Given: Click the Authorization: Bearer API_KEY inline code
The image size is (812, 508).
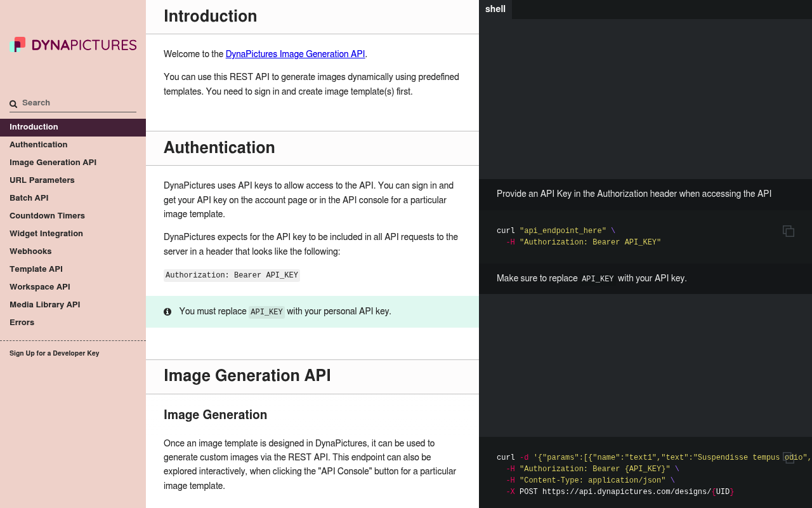Looking at the screenshot, I should click(x=232, y=275).
